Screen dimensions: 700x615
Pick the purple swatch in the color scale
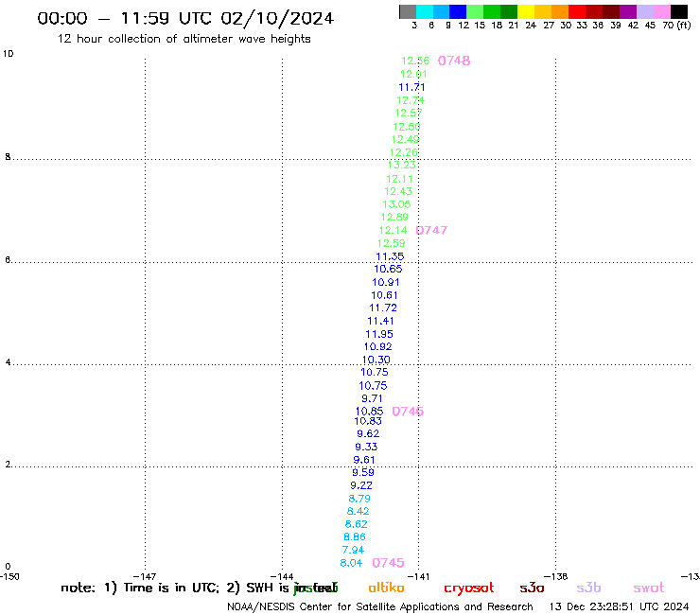tap(628, 11)
